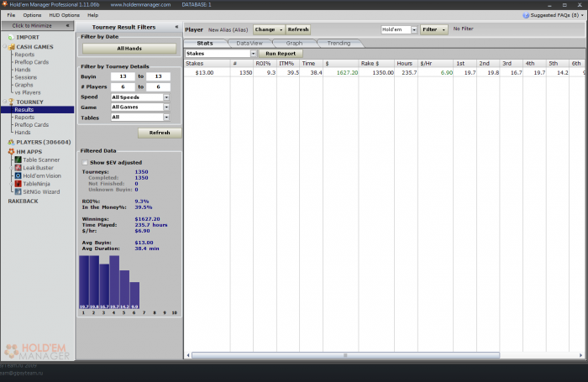Click the scrollbar left arrow
The height and width of the screenshot is (382, 588).
tap(188, 355)
